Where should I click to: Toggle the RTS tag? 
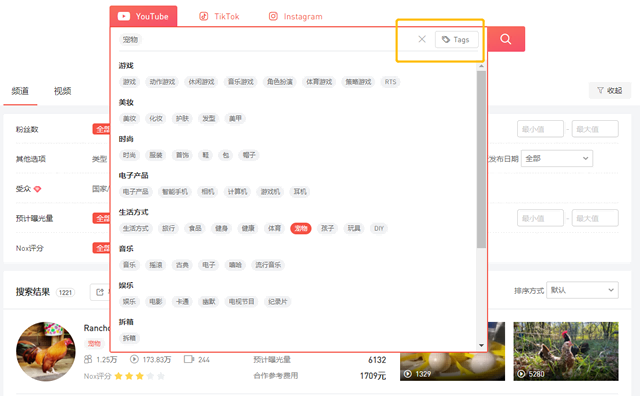390,82
